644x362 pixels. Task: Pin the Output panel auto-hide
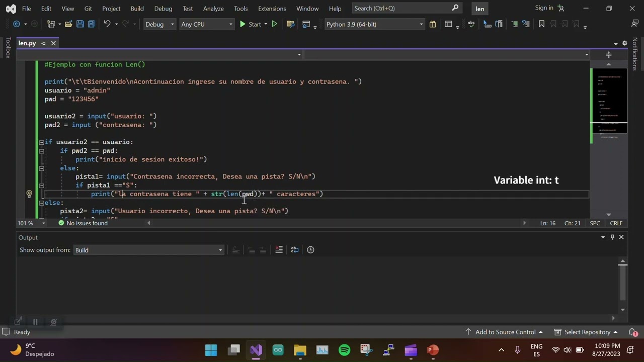(x=612, y=237)
